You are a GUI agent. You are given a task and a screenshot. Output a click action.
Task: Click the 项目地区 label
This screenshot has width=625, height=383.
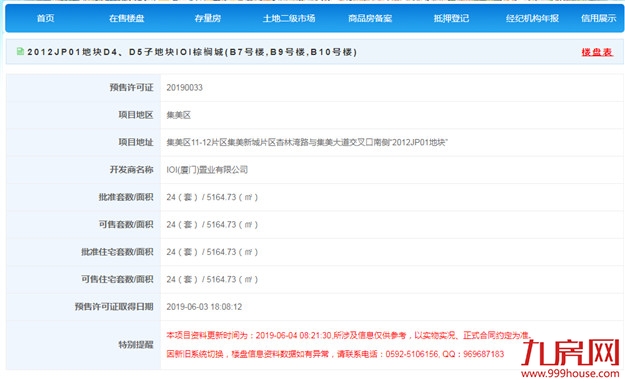tap(136, 115)
